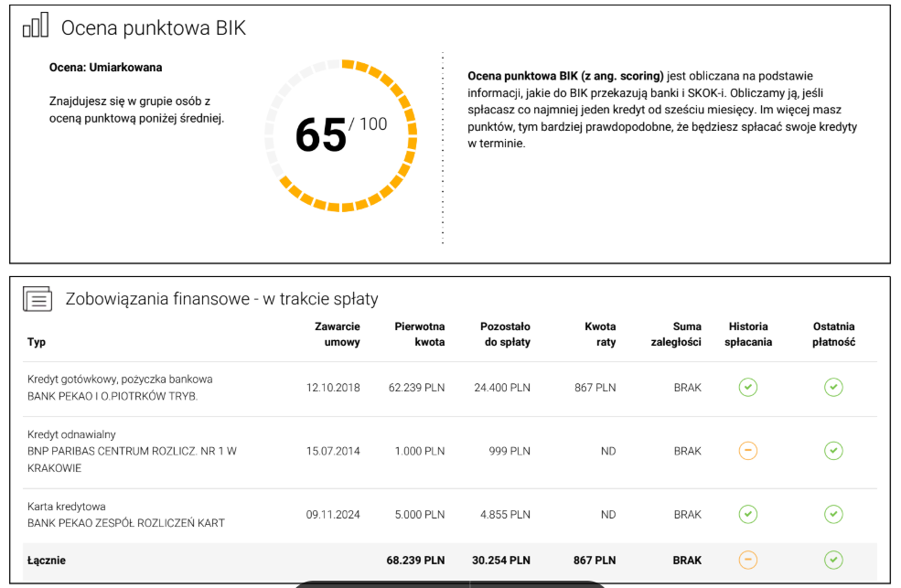Click the BANK PEKAO ZESPÓŁ ROZLICZEŃ KART lender name
This screenshot has width=901, height=588.
coord(126,523)
